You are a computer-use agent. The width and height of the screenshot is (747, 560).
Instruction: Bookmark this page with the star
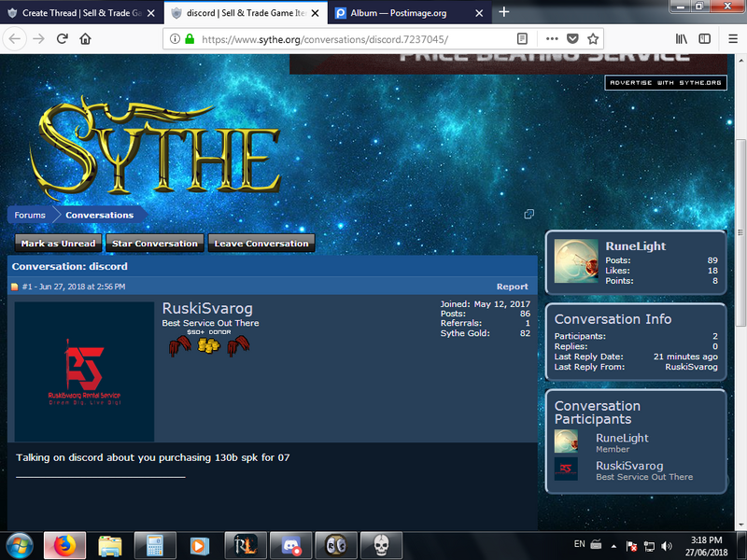(x=593, y=38)
